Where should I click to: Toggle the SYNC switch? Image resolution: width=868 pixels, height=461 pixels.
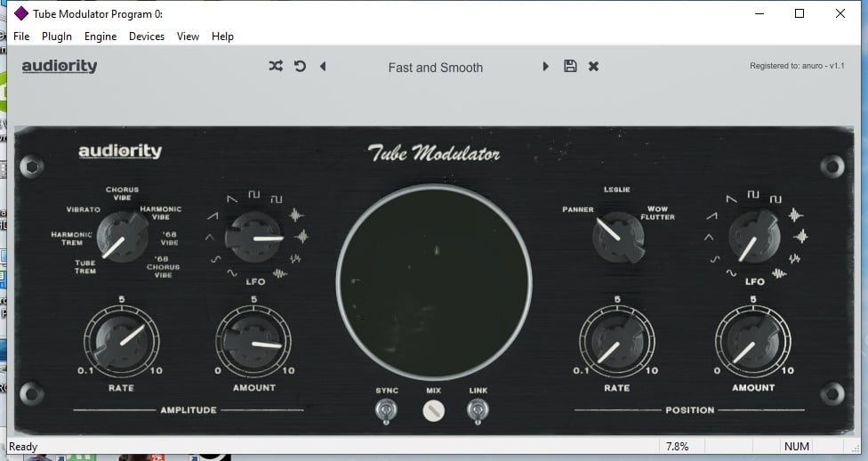pyautogui.click(x=386, y=412)
